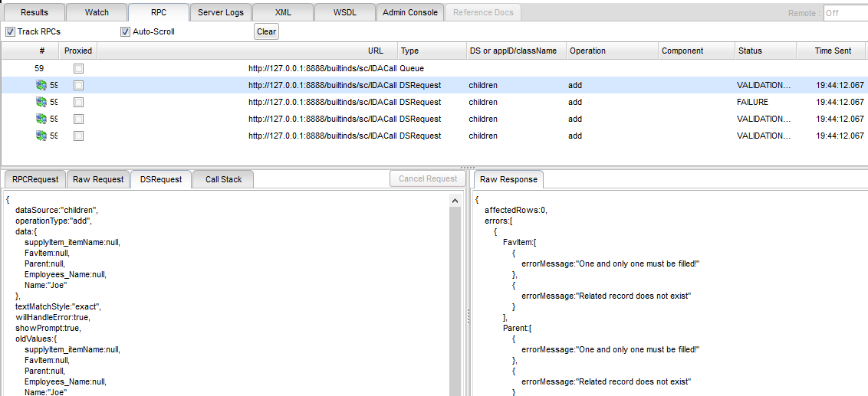
Task: Switch to the Raw Request tab
Action: (x=99, y=179)
